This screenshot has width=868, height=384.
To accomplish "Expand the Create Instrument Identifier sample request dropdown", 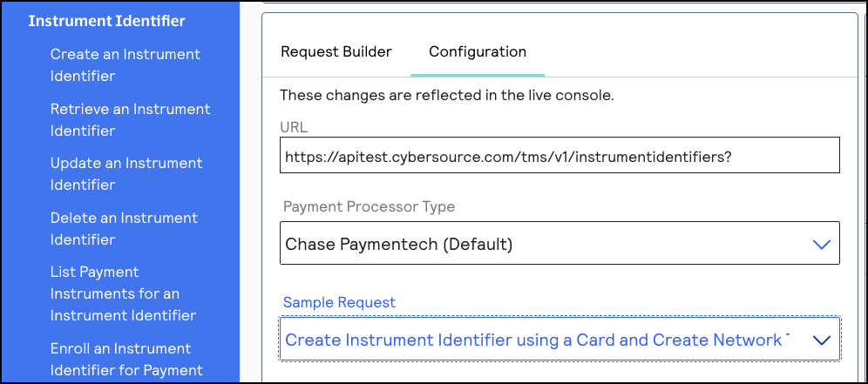I will pyautogui.click(x=536, y=340).
